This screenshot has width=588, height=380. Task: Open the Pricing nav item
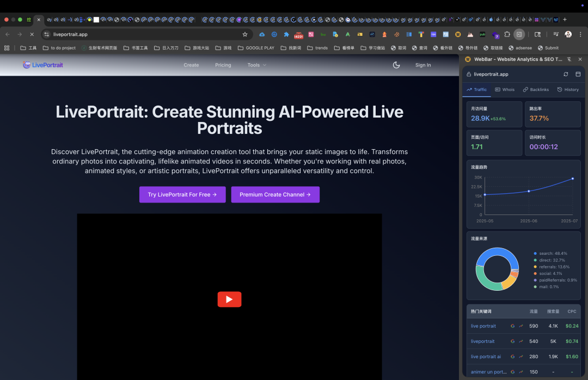tap(223, 65)
